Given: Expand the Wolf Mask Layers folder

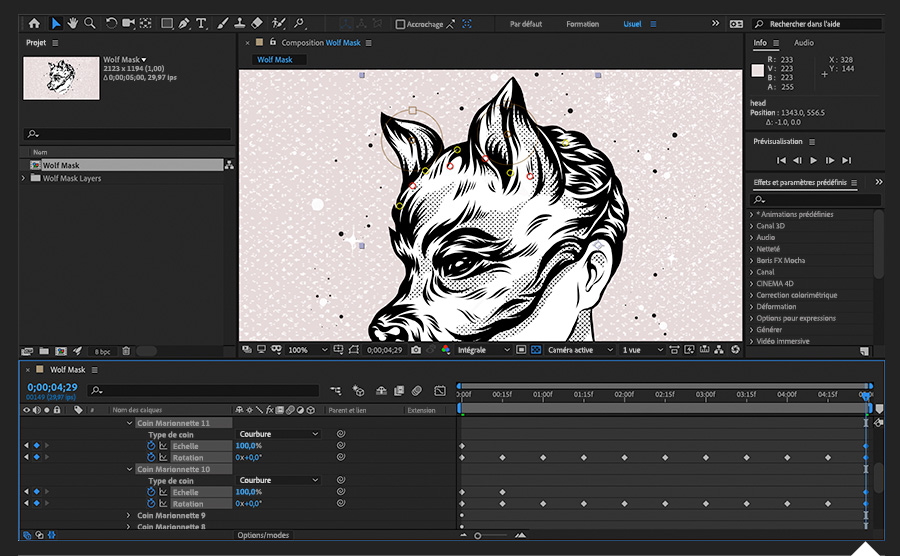Looking at the screenshot, I should pyautogui.click(x=24, y=178).
